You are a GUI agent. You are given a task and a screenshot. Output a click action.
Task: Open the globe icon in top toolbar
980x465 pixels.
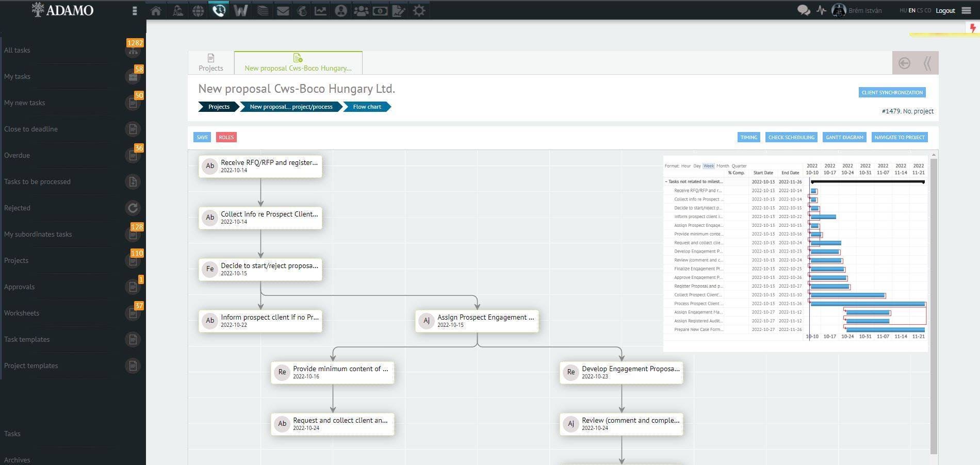pos(198,10)
